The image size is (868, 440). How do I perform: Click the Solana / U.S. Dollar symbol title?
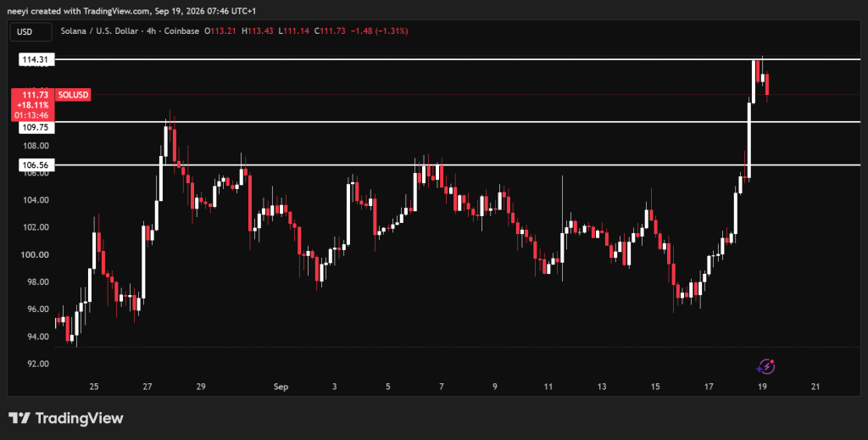coord(99,31)
